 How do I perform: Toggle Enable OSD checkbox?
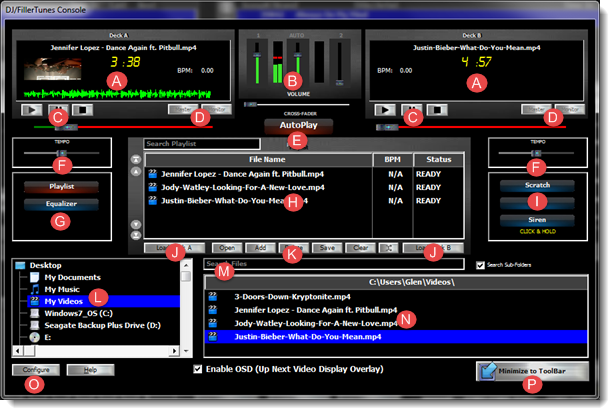click(198, 369)
